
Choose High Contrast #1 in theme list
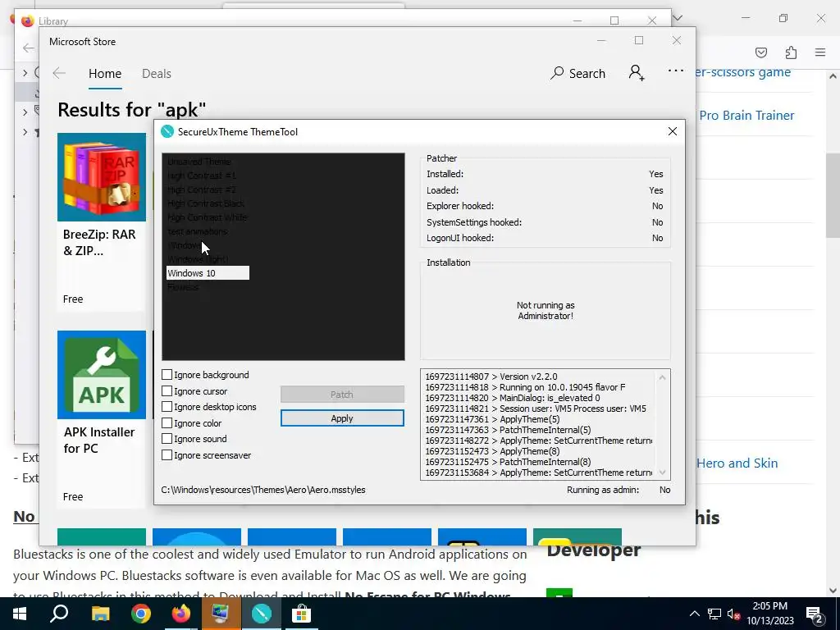pos(202,176)
